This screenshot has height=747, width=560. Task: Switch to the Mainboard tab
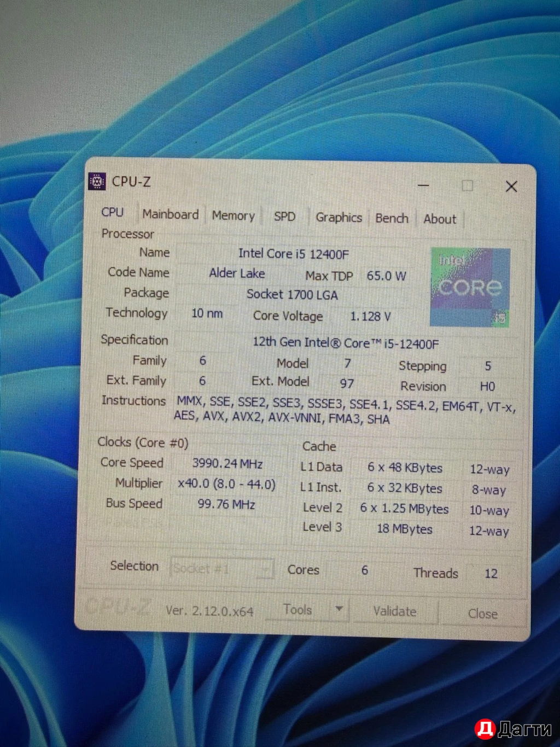click(x=170, y=214)
